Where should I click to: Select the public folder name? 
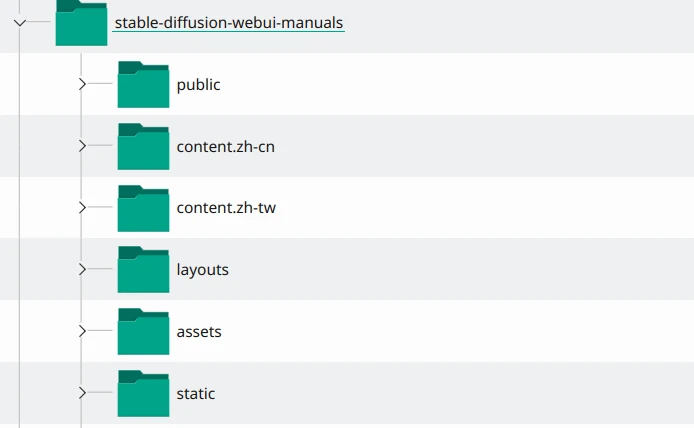point(198,85)
